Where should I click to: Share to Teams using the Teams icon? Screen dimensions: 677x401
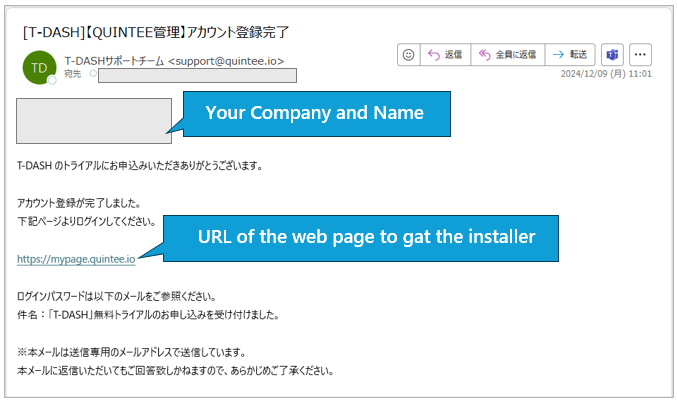click(x=612, y=54)
